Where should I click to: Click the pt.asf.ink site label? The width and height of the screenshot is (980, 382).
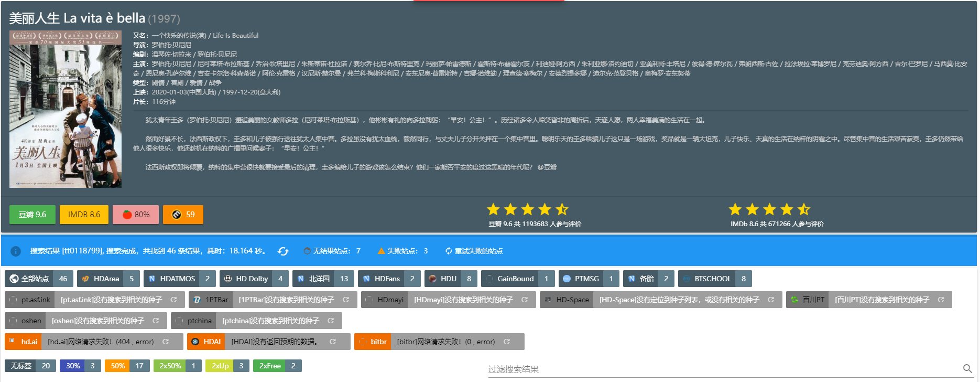point(29,300)
